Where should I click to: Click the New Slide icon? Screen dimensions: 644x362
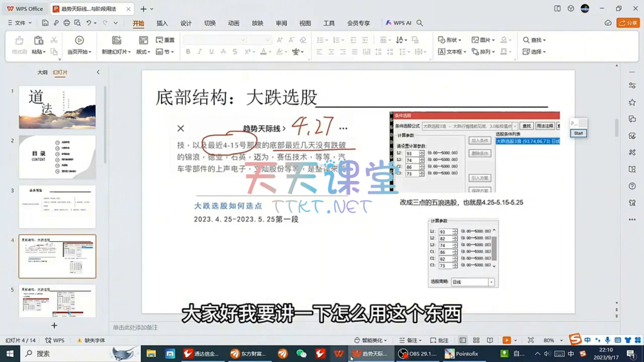pos(116,41)
